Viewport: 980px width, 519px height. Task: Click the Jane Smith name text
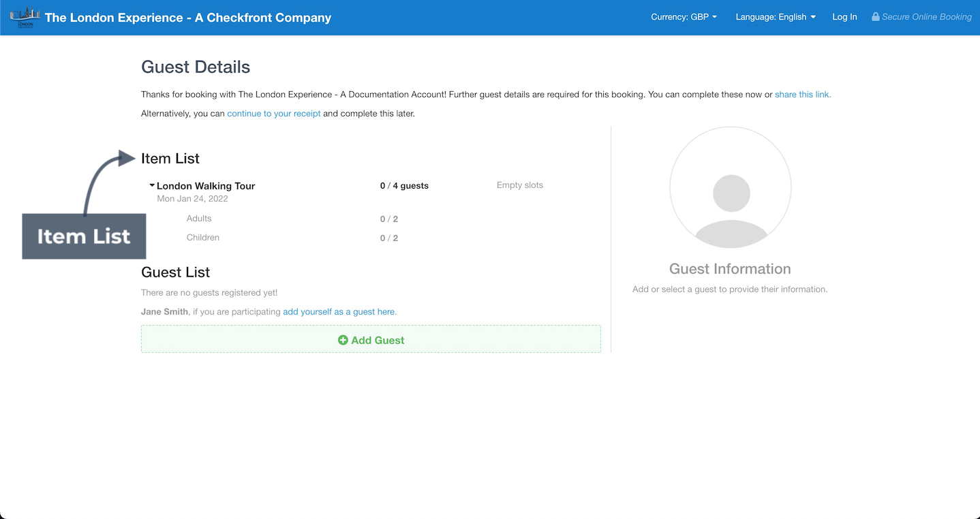coord(164,311)
